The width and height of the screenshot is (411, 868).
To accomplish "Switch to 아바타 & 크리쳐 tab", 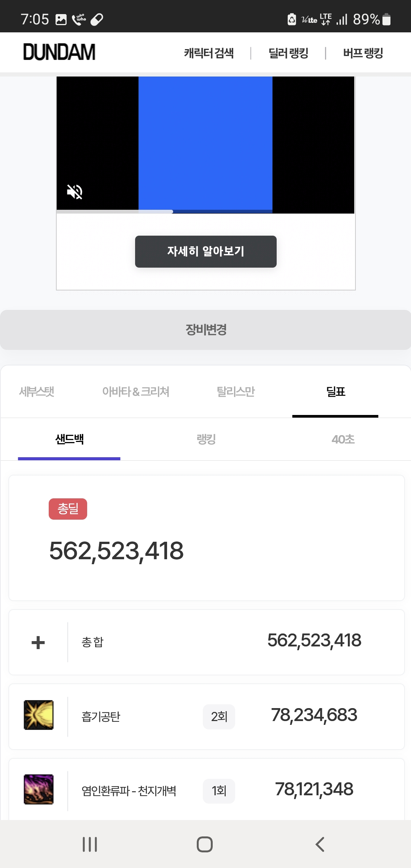I will [136, 391].
